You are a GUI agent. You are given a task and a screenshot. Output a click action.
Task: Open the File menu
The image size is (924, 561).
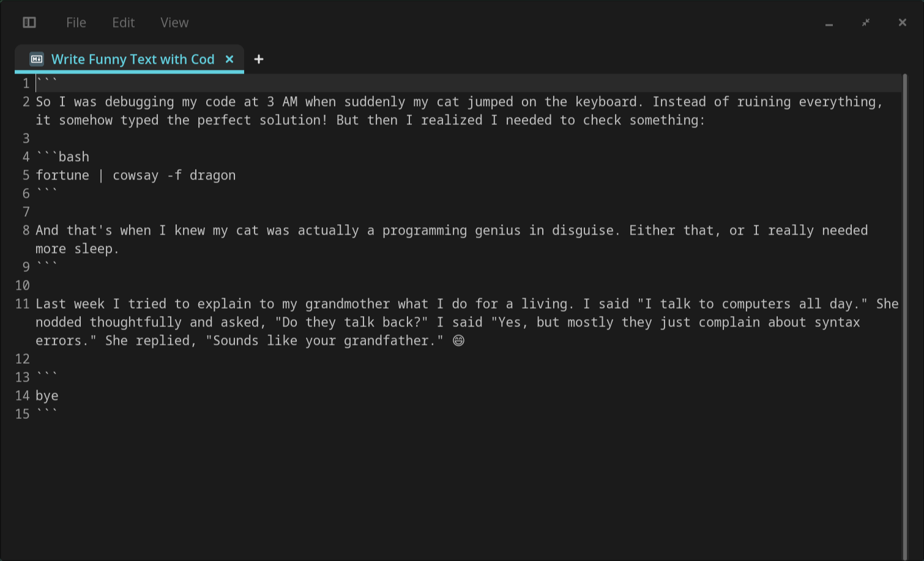coord(76,23)
